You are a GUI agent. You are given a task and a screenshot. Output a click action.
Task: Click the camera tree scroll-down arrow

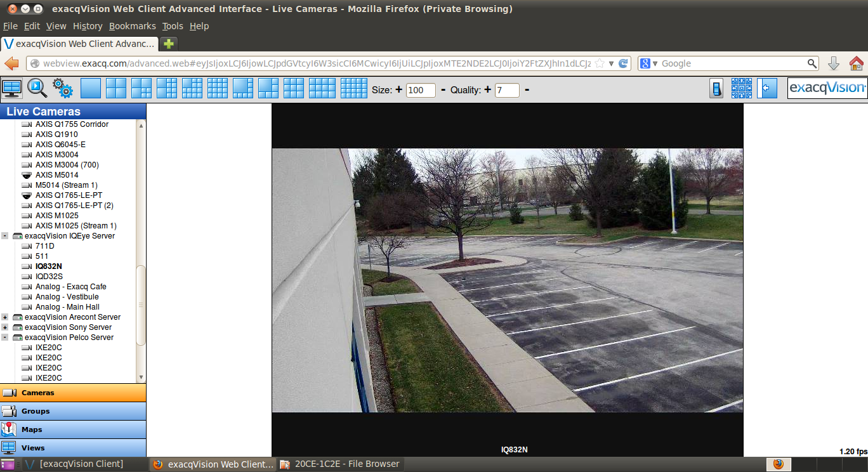(141, 377)
